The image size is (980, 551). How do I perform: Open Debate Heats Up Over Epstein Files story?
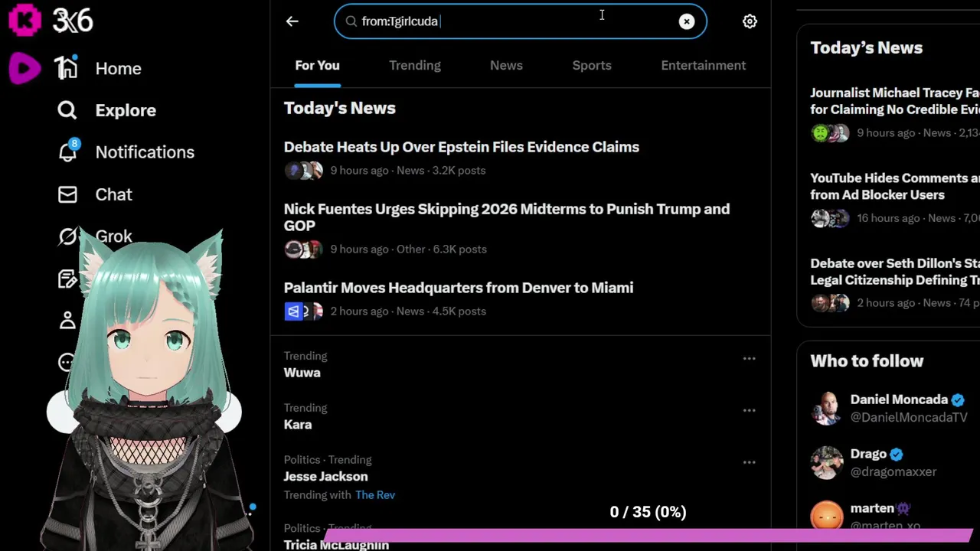pyautogui.click(x=462, y=147)
